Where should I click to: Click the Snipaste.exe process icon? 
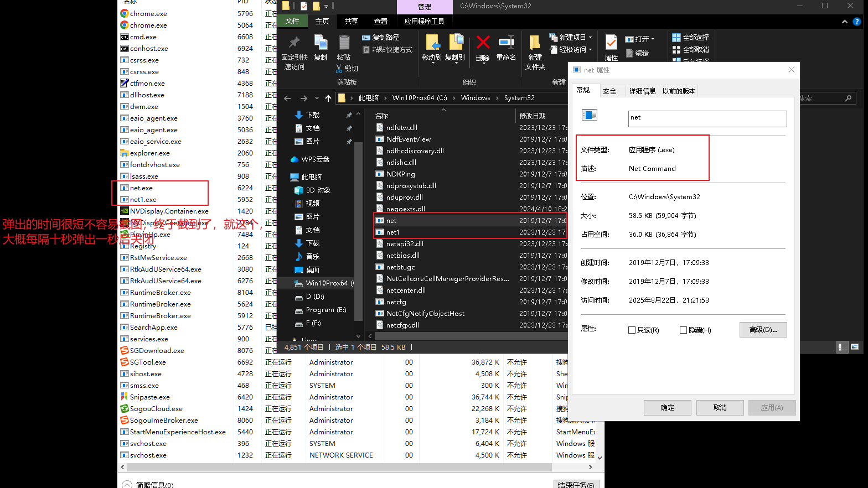(125, 397)
